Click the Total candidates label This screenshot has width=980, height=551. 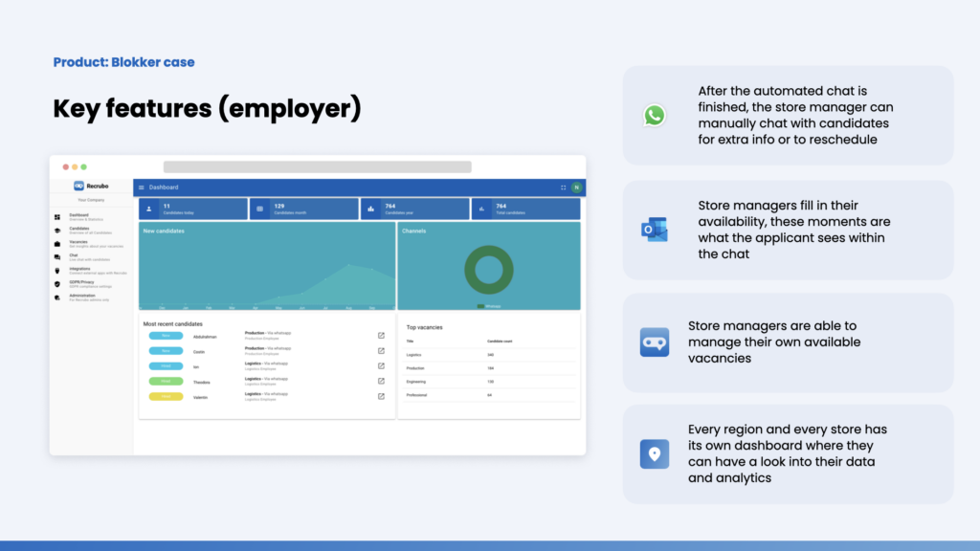tap(511, 213)
